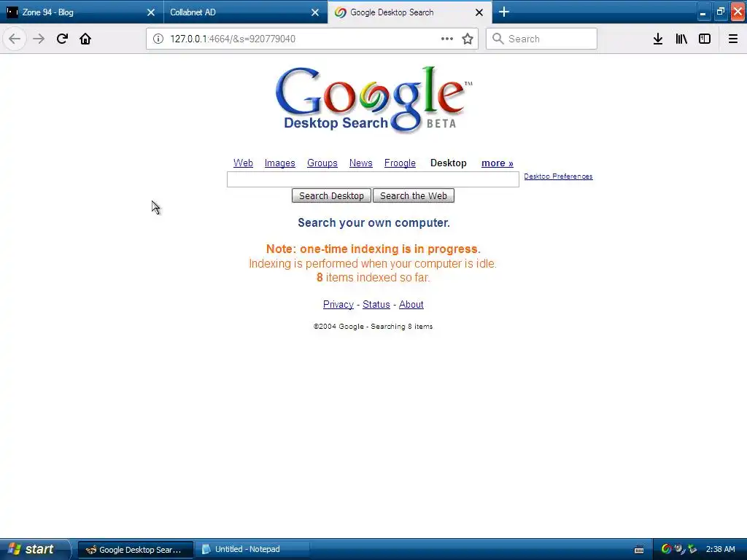Click the Search the Web button
This screenshot has width=747, height=560.
point(414,195)
